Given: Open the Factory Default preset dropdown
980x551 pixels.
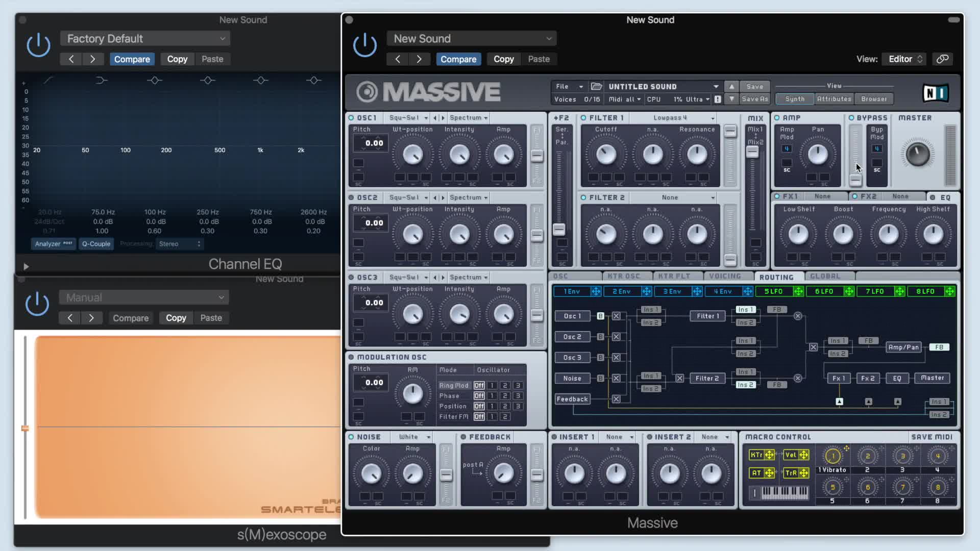Looking at the screenshot, I should (145, 39).
